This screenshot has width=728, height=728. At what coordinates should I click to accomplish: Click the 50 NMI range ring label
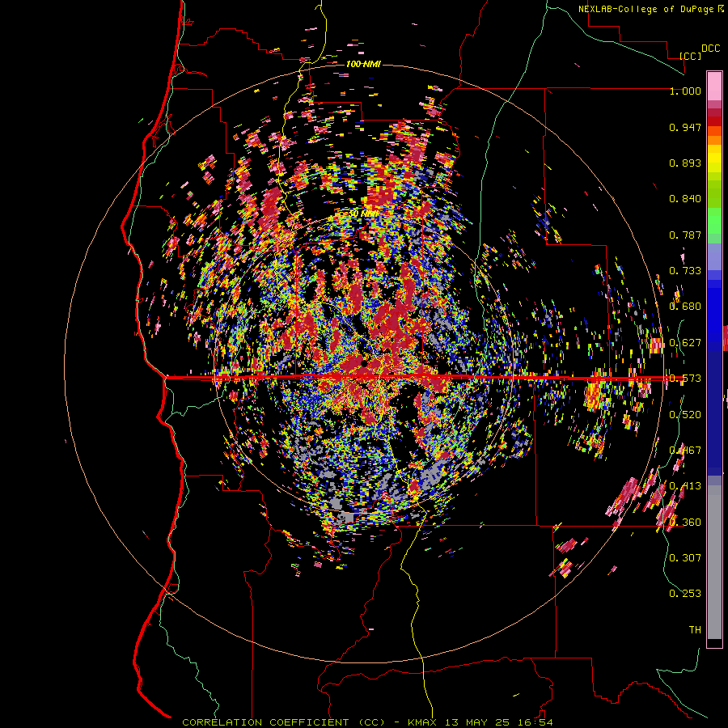363,213
